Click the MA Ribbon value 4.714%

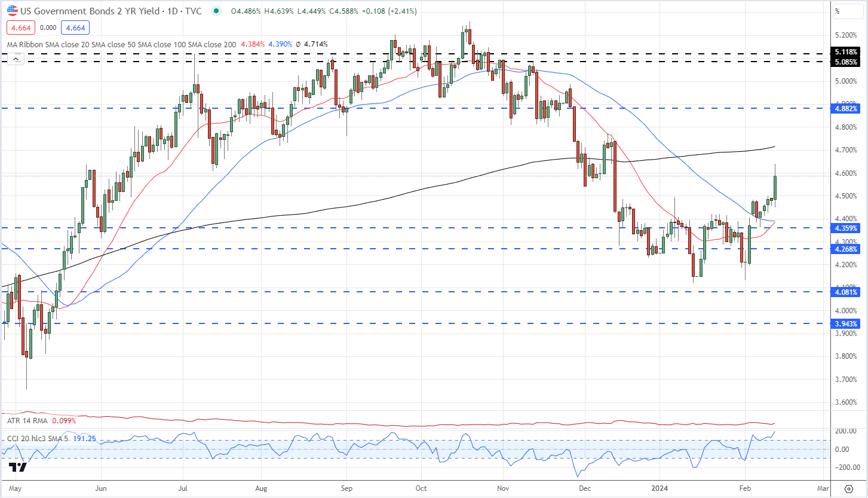click(x=316, y=44)
